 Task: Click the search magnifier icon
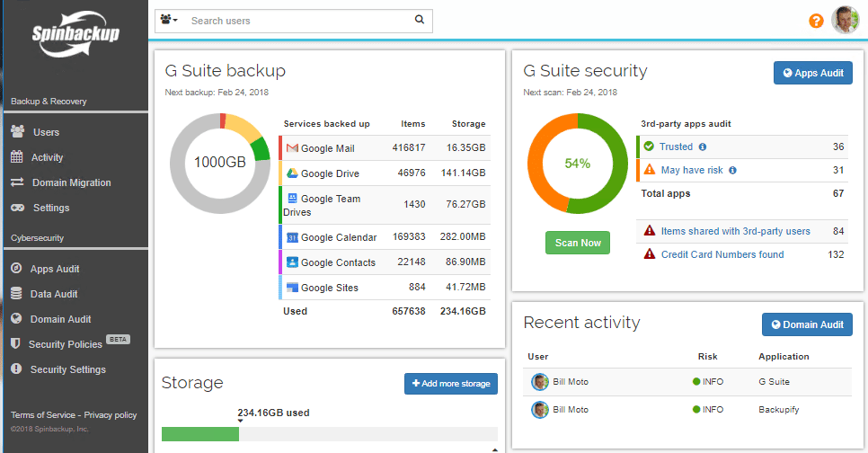(x=420, y=20)
